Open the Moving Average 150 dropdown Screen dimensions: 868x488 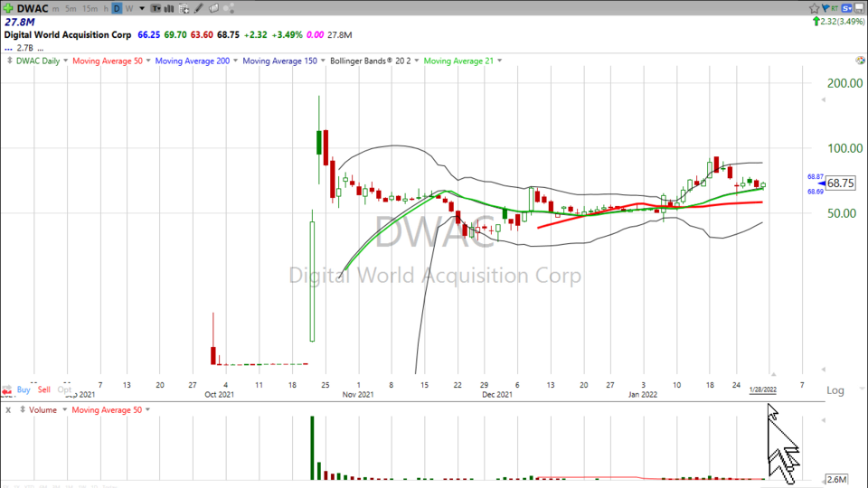tap(323, 61)
